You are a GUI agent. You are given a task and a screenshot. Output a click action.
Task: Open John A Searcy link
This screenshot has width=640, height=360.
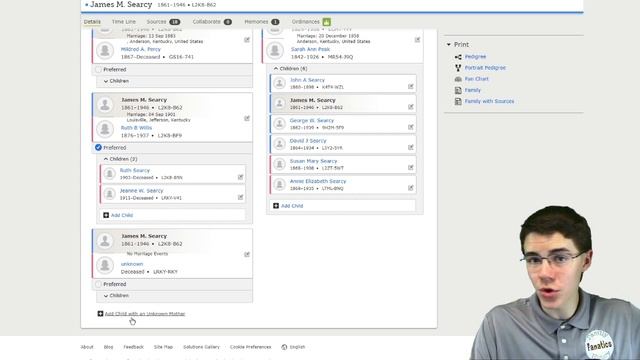(x=307, y=80)
